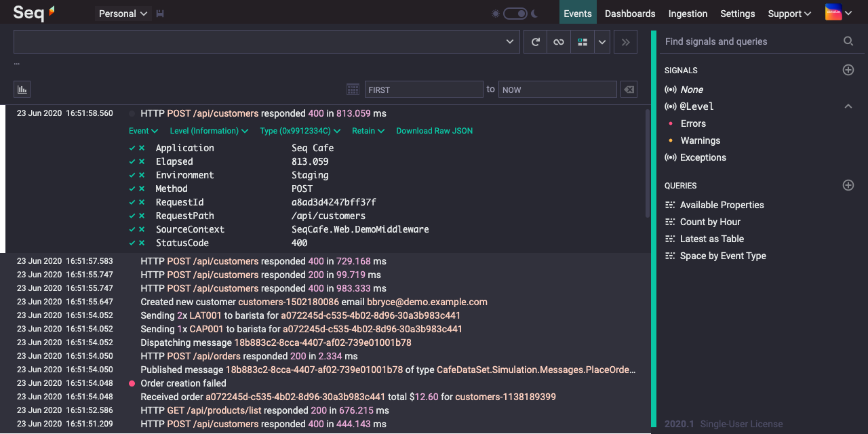Click the tail/link icon in toolbar
868x434 pixels.
[x=558, y=42]
